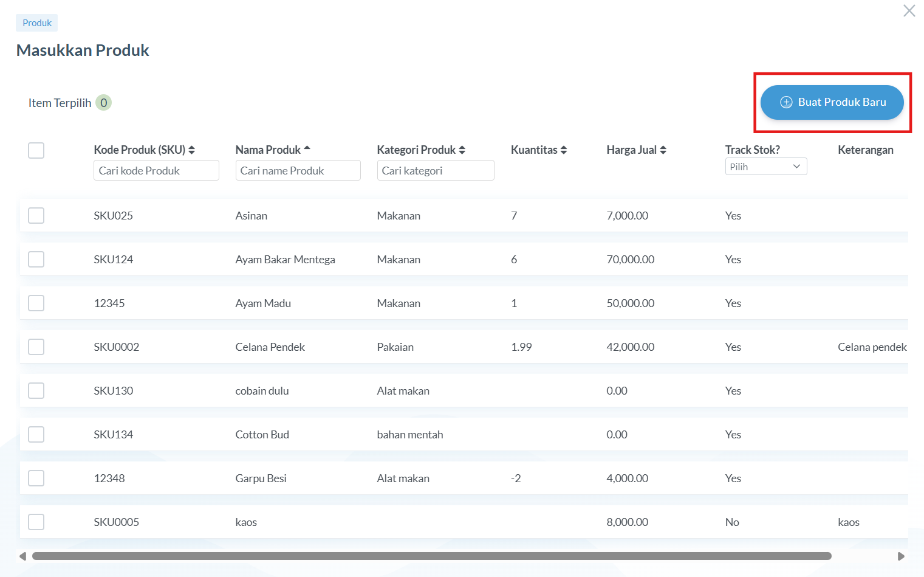Close the Masukkan Produk dialog
The width and height of the screenshot is (924, 577).
(x=909, y=11)
